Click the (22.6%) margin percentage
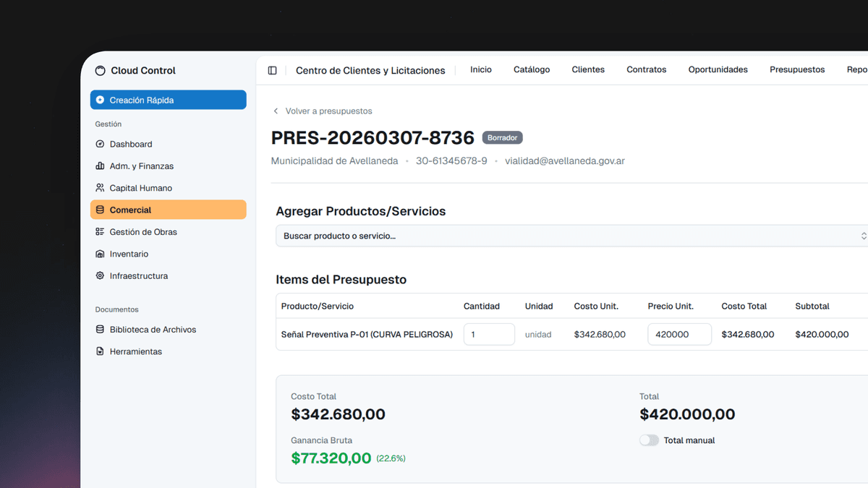 [391, 458]
